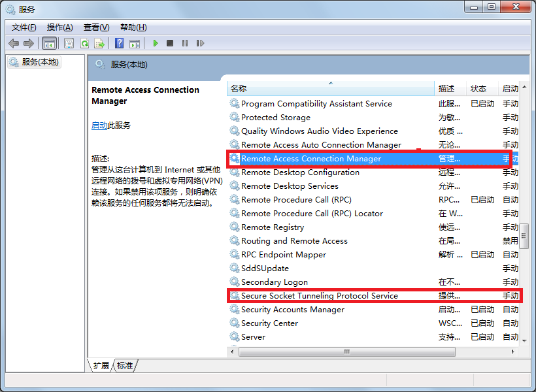Screen dimensions: 536x392
Task: Click the vertical scrollbar thumb
Action: point(524,236)
